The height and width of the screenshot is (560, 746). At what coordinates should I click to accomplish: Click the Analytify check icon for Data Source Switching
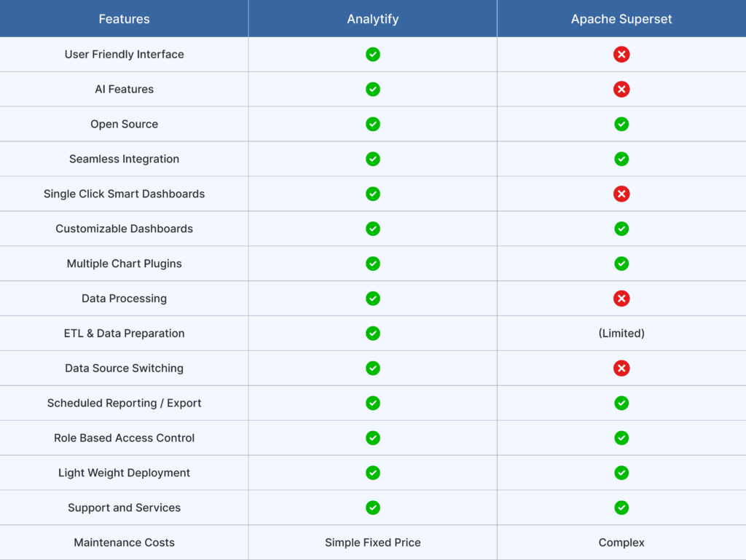(373, 368)
